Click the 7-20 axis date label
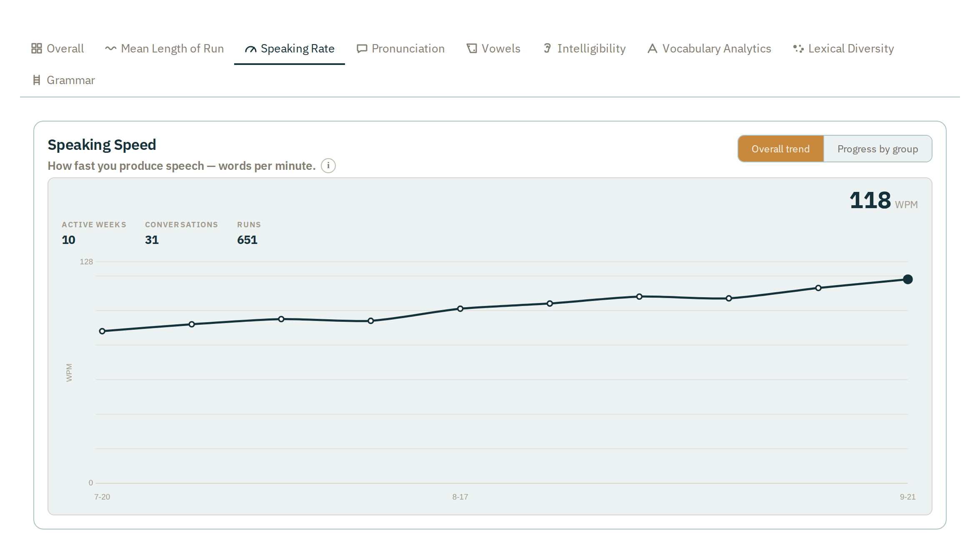The height and width of the screenshot is (542, 980). click(x=102, y=497)
